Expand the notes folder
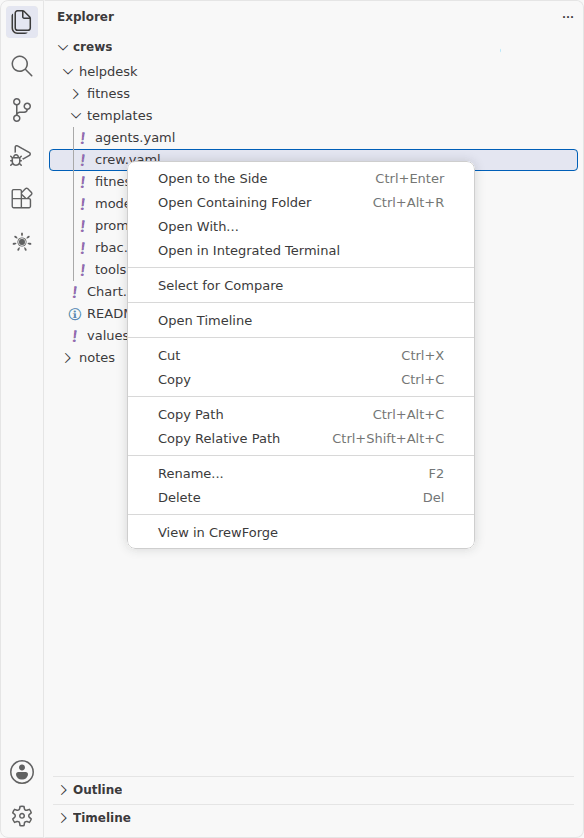The width and height of the screenshot is (584, 838). coord(68,358)
